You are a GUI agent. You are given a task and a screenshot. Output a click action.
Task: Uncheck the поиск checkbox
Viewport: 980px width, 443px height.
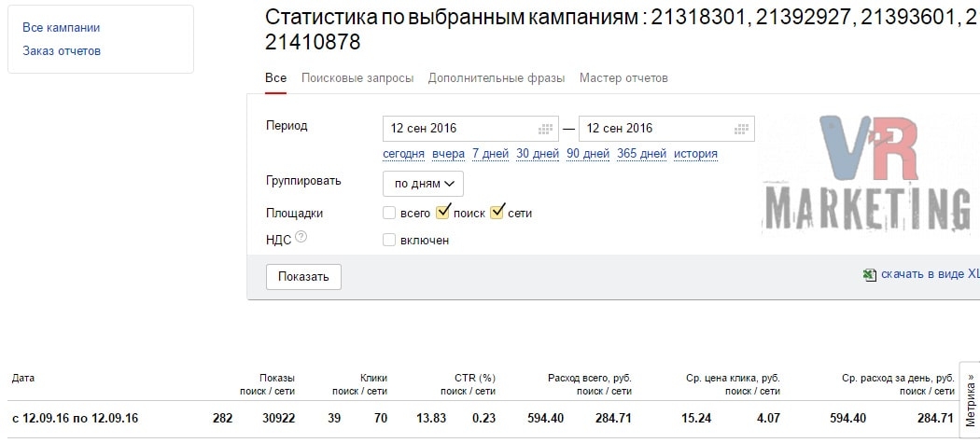(x=443, y=212)
